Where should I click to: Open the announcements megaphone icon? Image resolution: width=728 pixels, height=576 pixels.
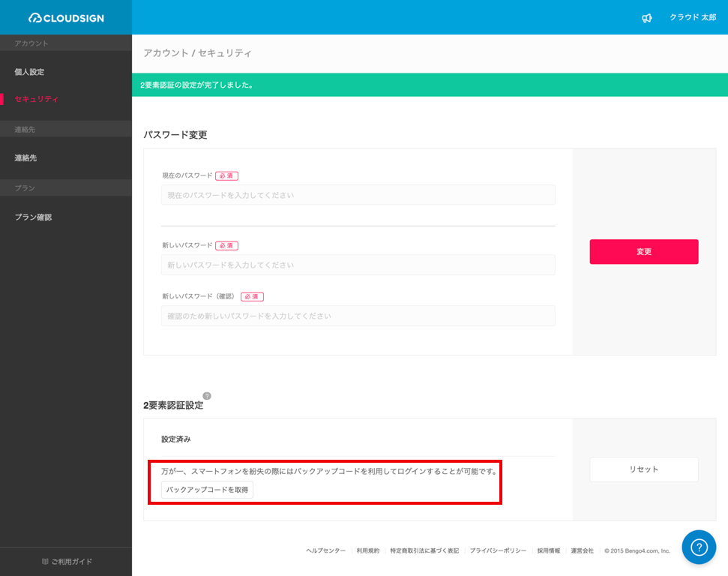click(647, 18)
